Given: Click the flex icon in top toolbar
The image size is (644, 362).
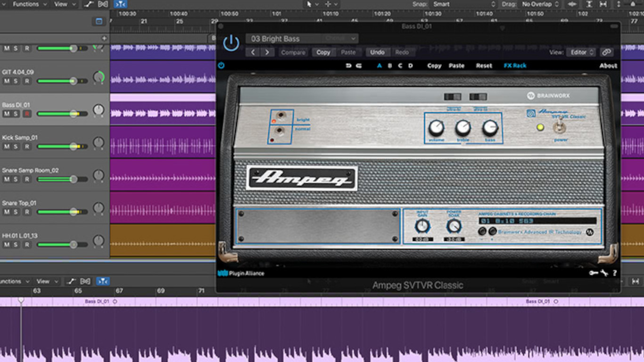Looking at the screenshot, I should point(103,4).
